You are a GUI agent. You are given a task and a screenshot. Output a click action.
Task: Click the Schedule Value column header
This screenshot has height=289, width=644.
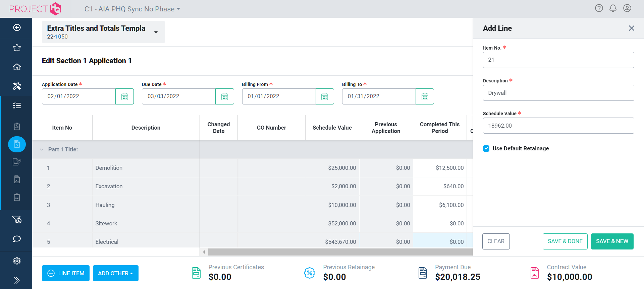332,128
